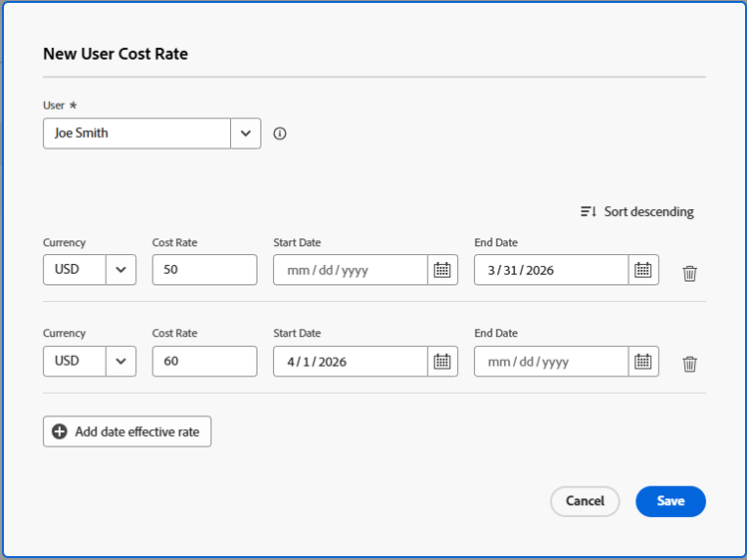The image size is (747, 560).
Task: Delete the 60 cost rate row
Action: point(689,364)
